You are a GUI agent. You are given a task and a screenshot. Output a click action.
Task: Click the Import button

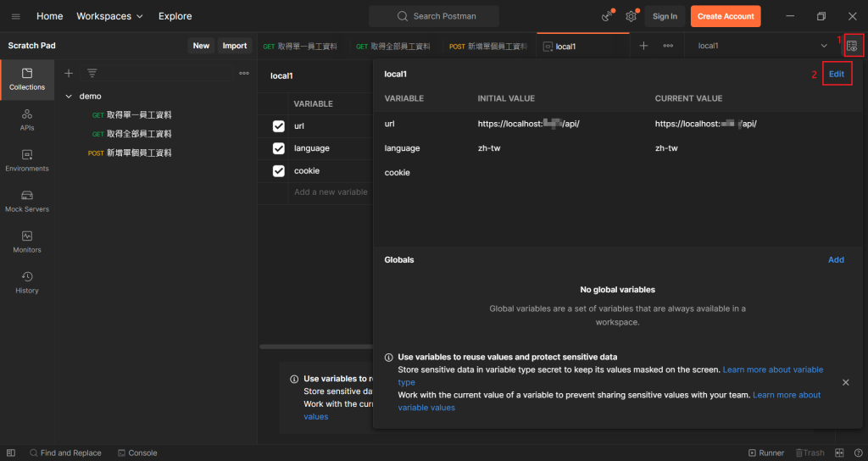point(235,46)
